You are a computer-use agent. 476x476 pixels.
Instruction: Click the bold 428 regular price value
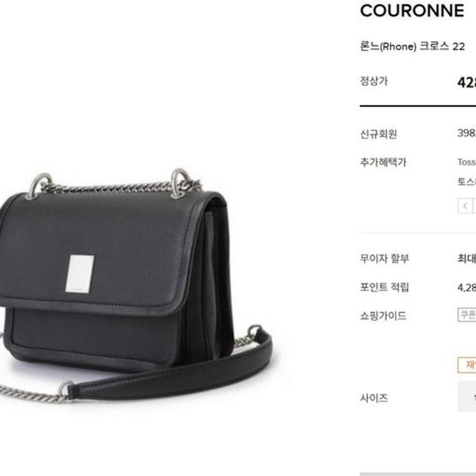pyautogui.click(x=467, y=82)
